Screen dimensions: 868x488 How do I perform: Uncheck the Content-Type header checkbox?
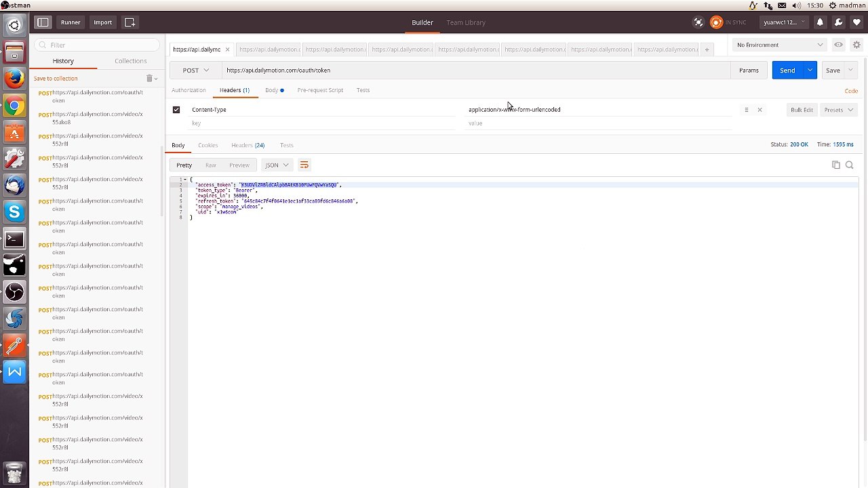pyautogui.click(x=176, y=110)
